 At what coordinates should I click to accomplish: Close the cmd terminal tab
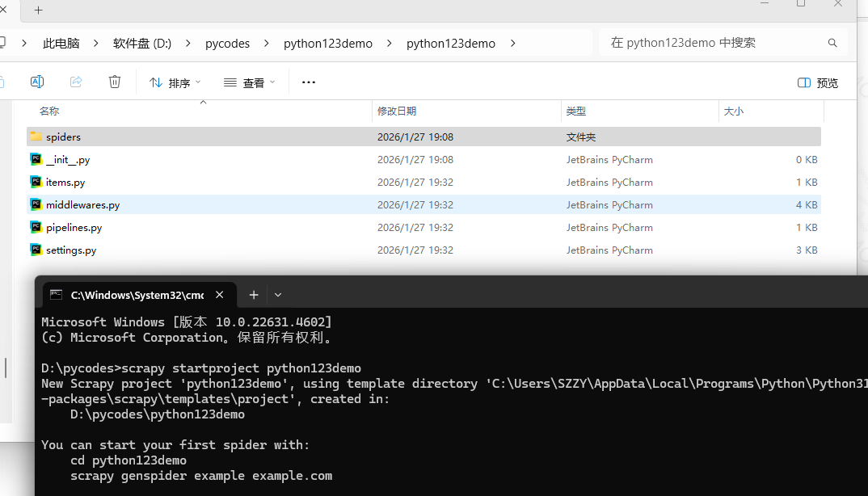tap(219, 295)
